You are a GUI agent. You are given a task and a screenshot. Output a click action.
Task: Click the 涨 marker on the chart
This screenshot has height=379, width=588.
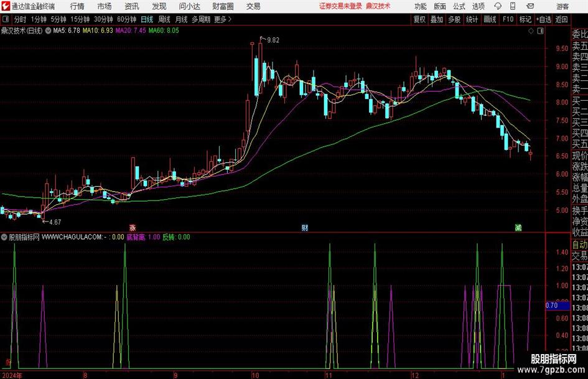point(133,227)
